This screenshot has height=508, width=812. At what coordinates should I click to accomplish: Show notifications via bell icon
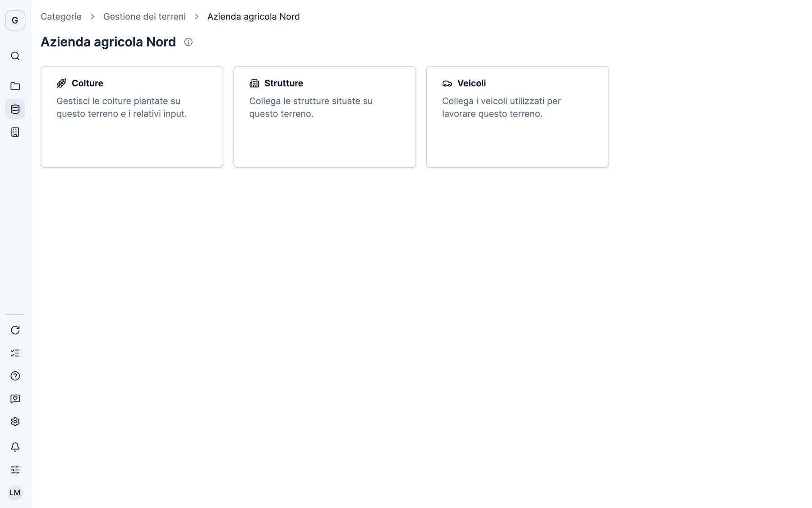pos(15,447)
